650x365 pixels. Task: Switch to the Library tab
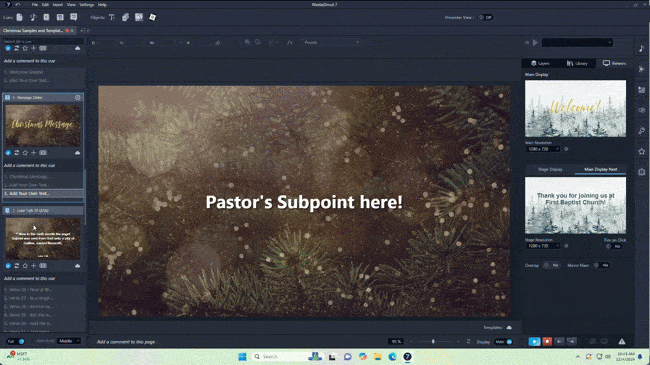click(x=577, y=63)
